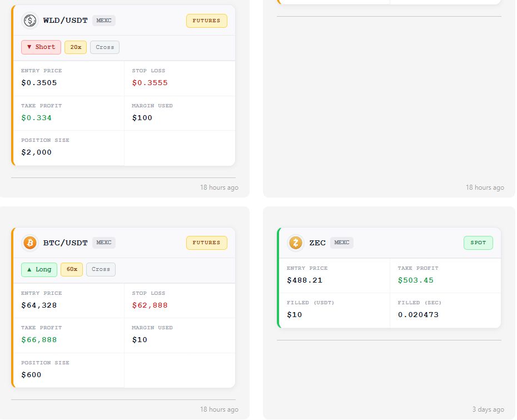Select the Short position badge on WLD/USDT

[41, 47]
